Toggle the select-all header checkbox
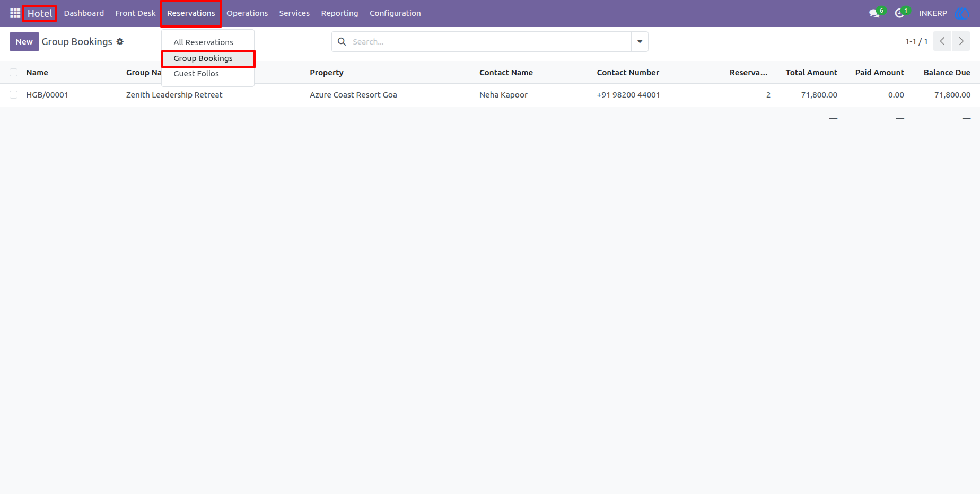The image size is (980, 494). 14,73
